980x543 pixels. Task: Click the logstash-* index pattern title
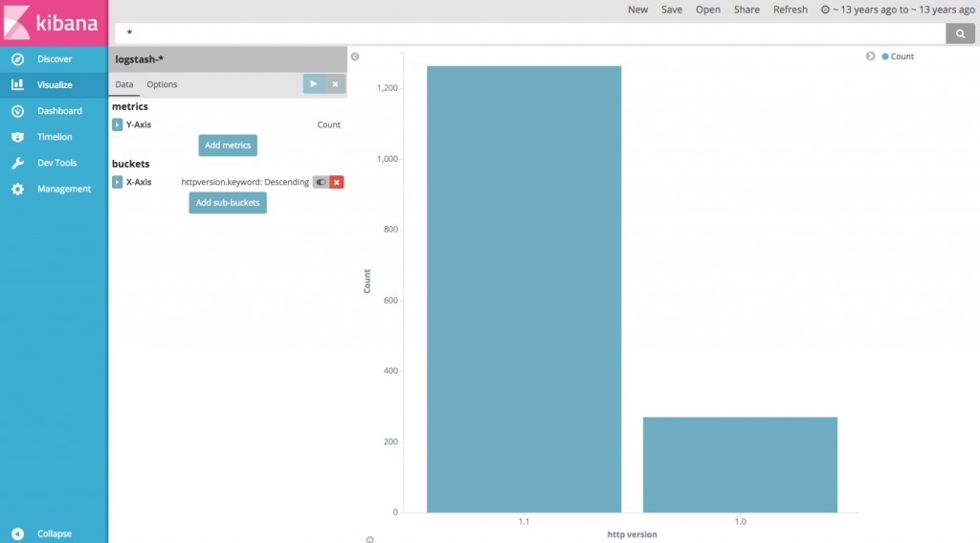(140, 59)
